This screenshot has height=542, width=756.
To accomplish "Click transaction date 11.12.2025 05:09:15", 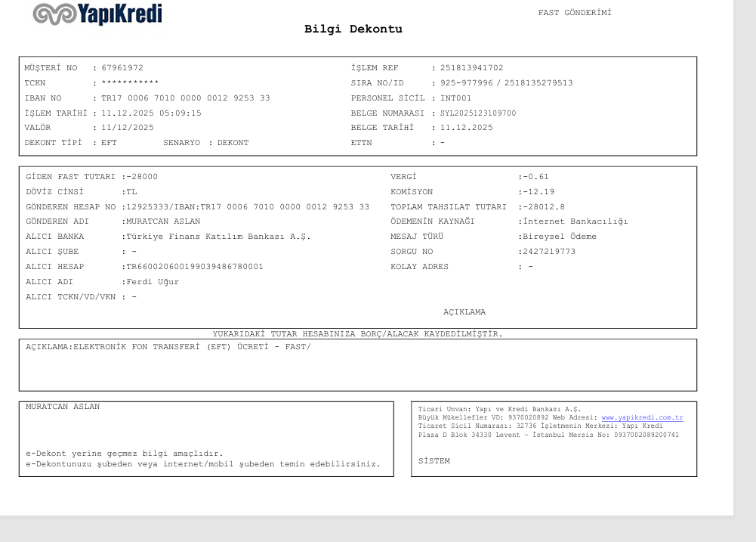I will pos(151,113).
